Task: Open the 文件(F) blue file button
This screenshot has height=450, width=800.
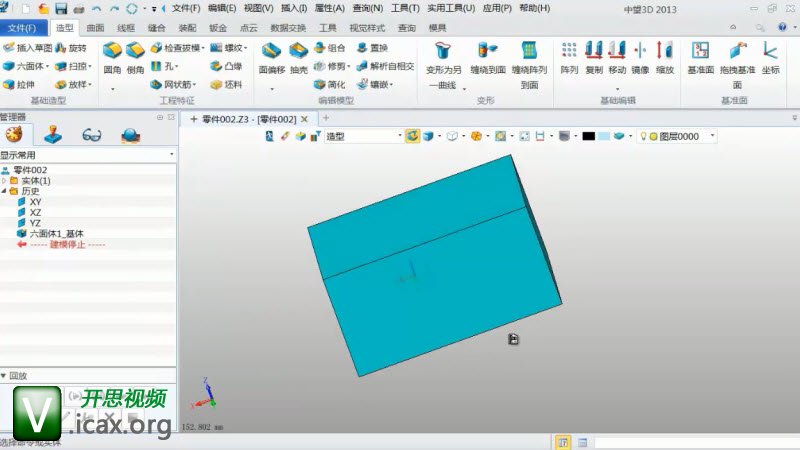Action: pyautogui.click(x=22, y=28)
